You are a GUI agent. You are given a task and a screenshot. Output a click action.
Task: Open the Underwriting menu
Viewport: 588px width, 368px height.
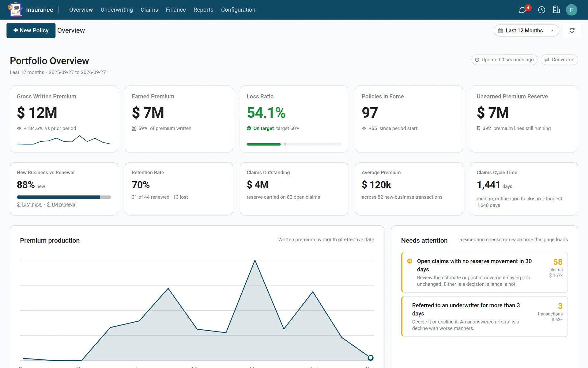click(117, 10)
